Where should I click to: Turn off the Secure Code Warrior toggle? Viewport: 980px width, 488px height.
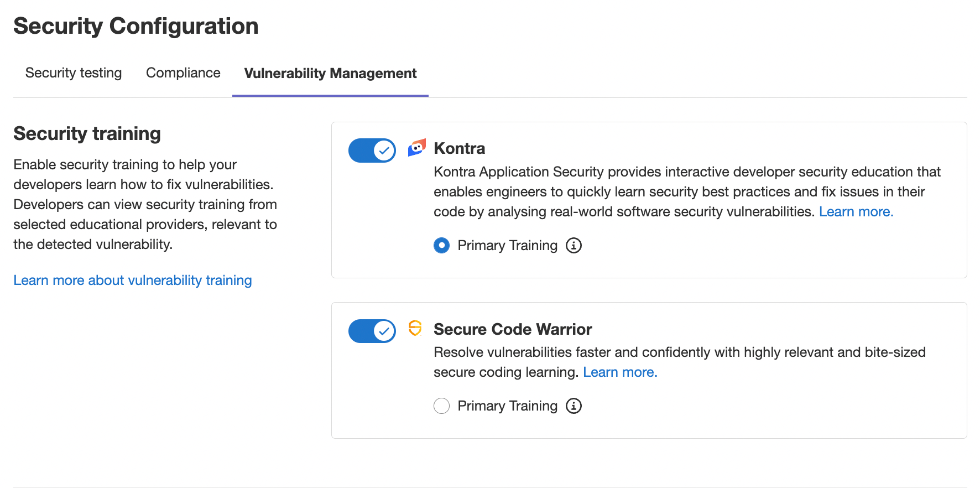click(372, 331)
